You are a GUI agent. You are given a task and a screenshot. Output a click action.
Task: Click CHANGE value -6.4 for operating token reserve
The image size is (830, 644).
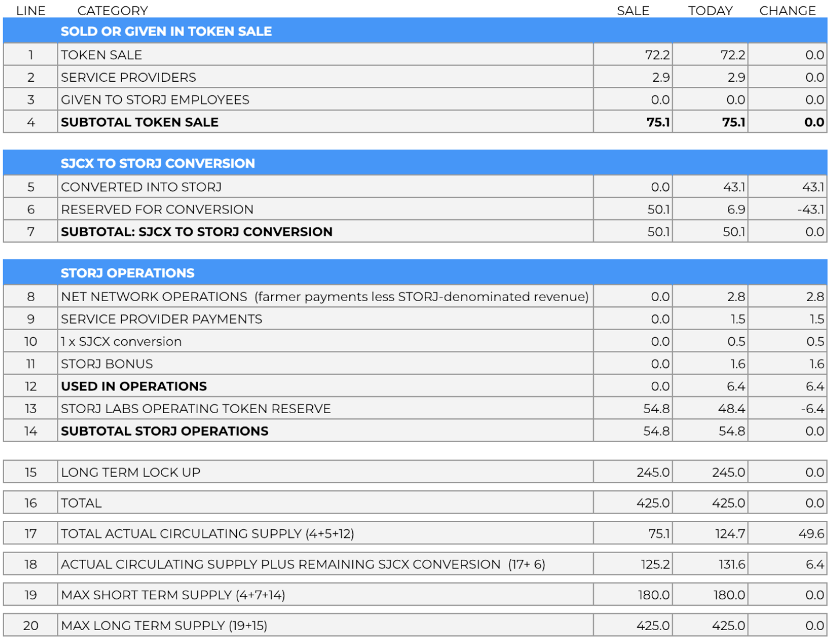tap(813, 409)
